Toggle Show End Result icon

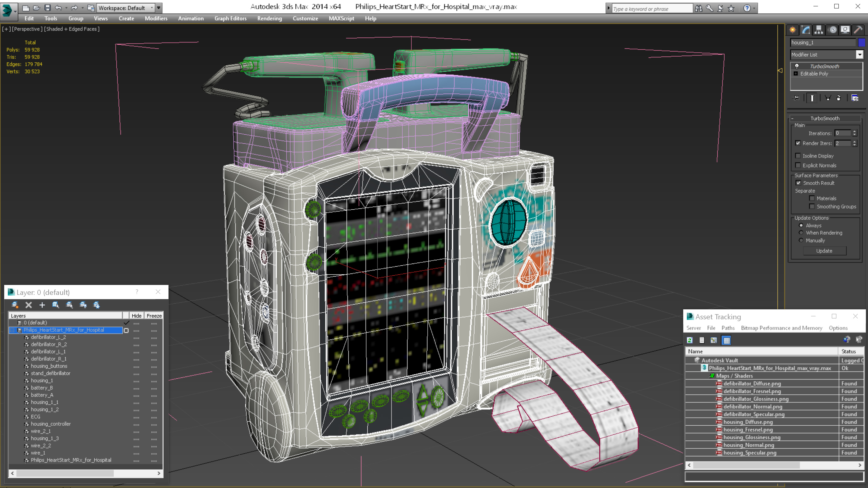pyautogui.click(x=812, y=98)
